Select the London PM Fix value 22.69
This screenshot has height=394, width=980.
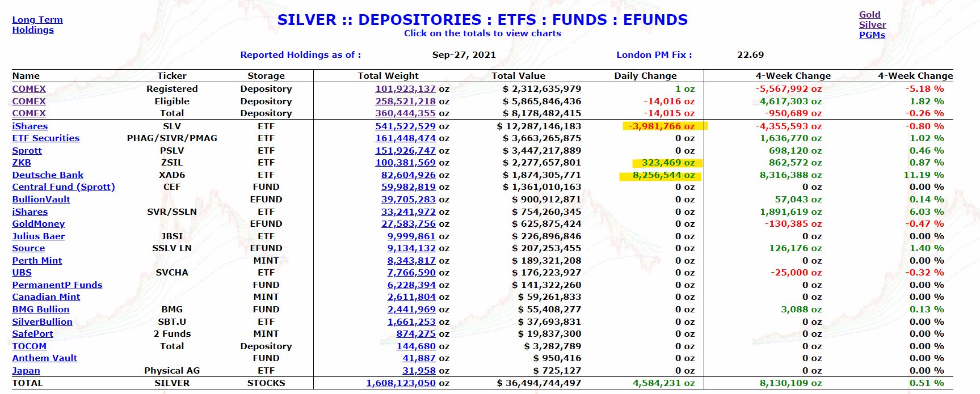coord(750,55)
